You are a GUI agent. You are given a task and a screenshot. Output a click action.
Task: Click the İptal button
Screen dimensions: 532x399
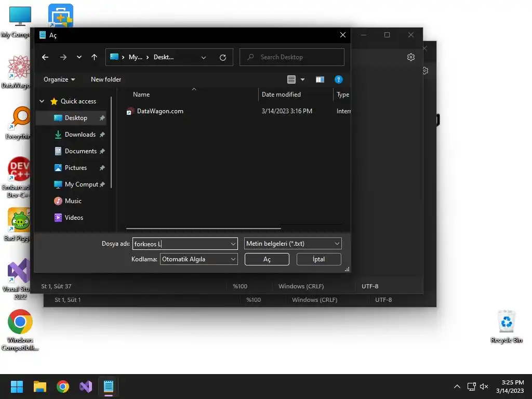coord(318,259)
